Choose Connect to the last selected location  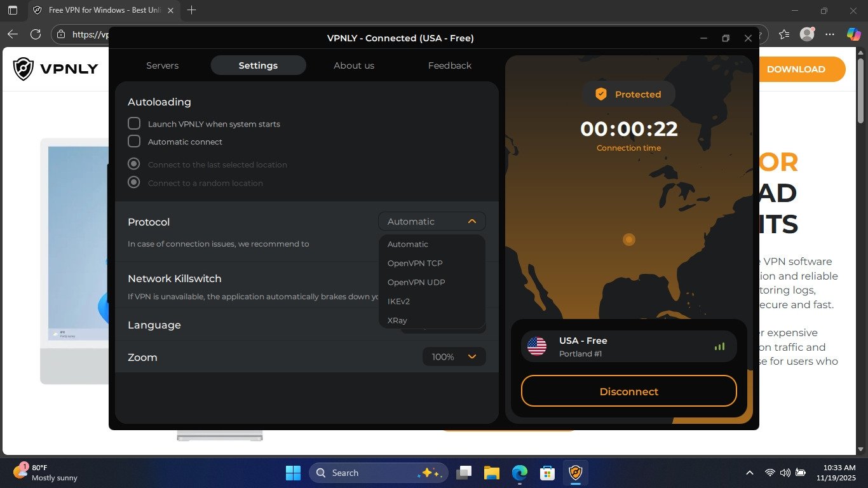tap(134, 165)
